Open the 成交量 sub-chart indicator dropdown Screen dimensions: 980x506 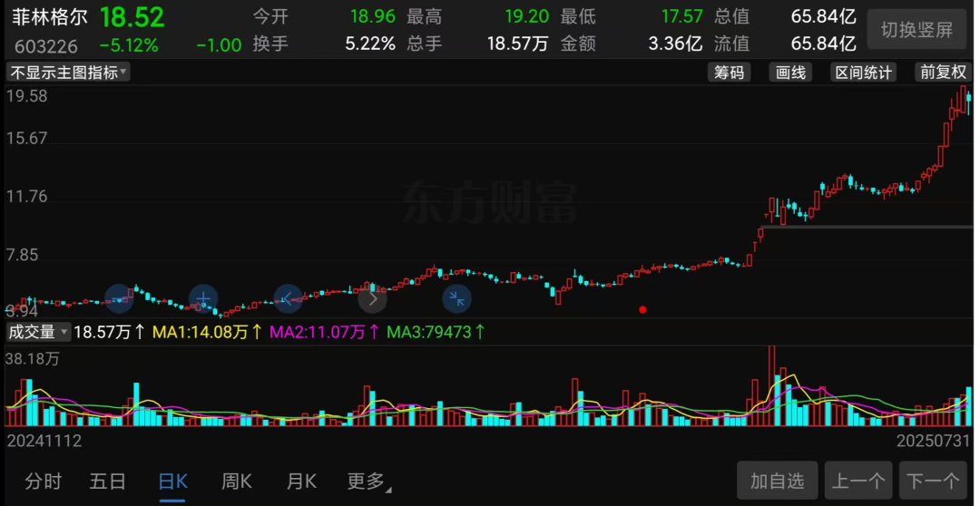click(x=37, y=332)
